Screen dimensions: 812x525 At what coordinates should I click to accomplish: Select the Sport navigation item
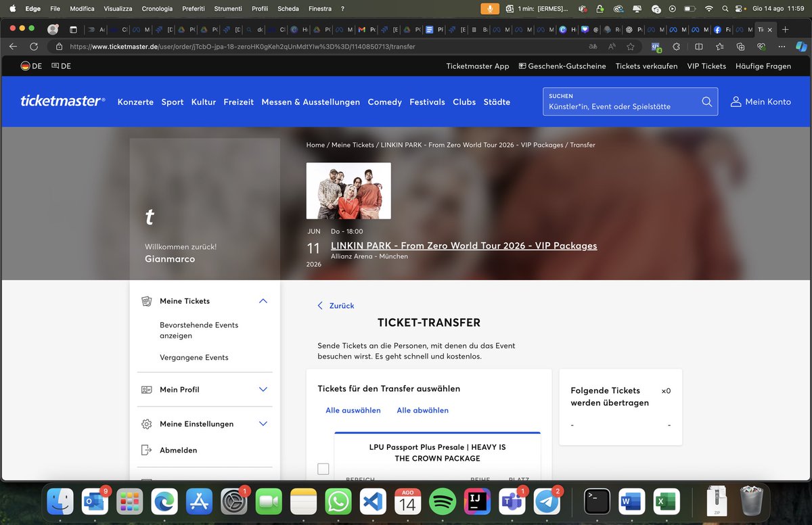173,102
